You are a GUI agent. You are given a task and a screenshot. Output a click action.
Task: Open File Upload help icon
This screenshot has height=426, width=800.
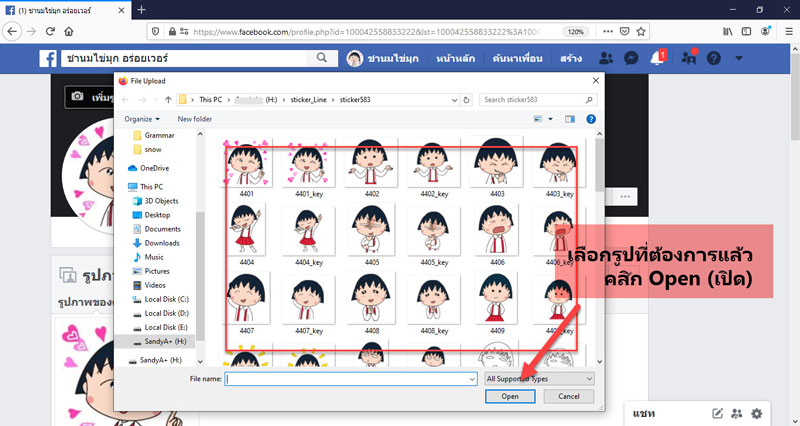coord(591,119)
